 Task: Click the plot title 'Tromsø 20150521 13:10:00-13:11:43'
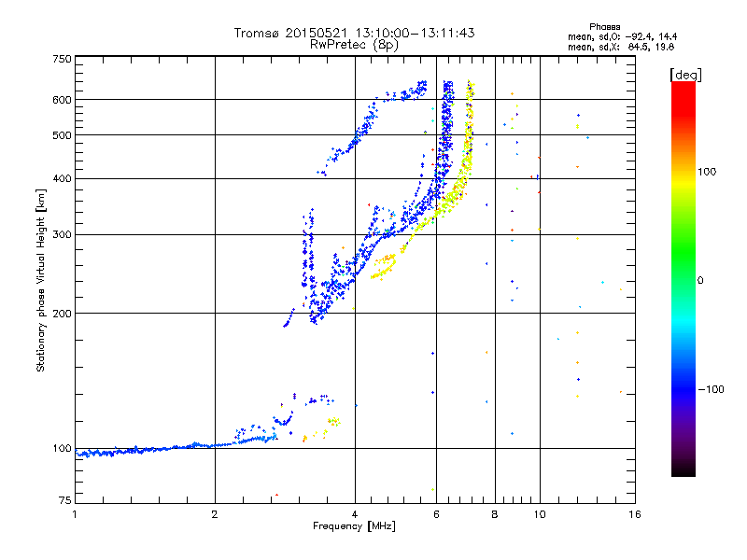pos(354,33)
